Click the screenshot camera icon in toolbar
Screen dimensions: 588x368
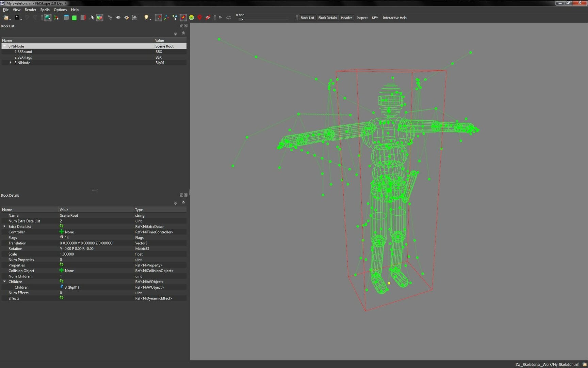point(135,18)
